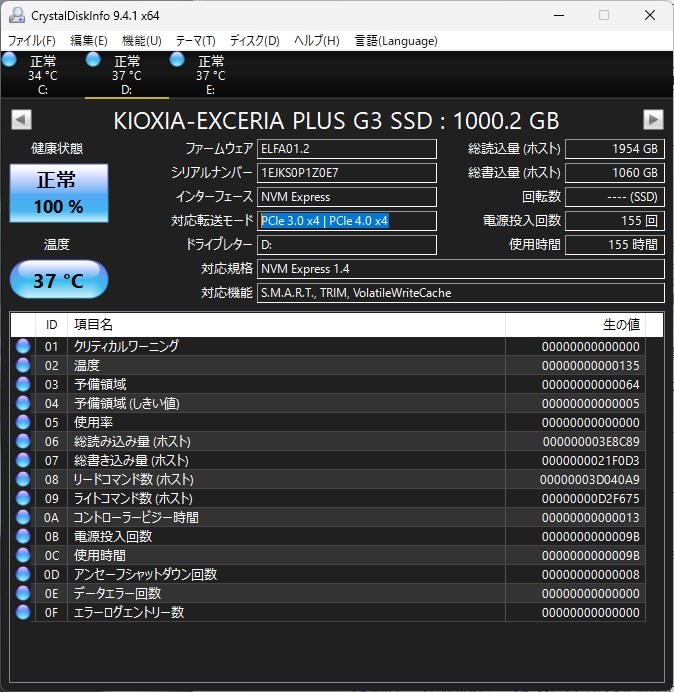The height and width of the screenshot is (692, 674).
Task: Click the total host writes value 1060 GB
Action: 615,173
